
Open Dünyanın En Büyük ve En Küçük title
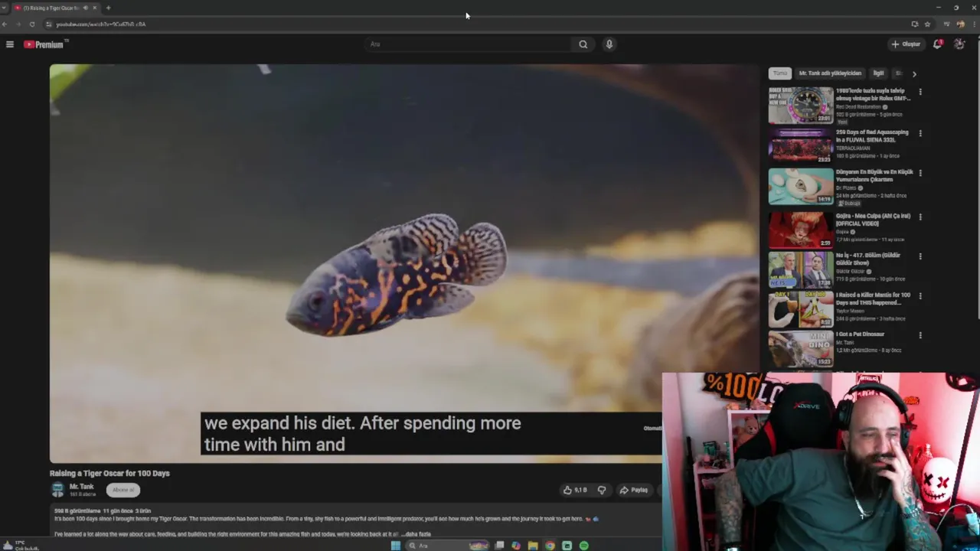[x=874, y=175]
